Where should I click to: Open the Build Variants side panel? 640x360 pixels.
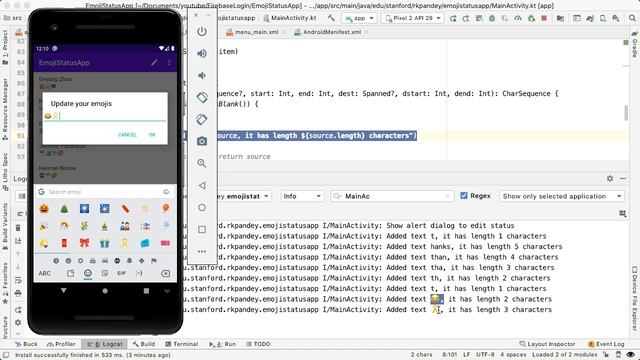pyautogui.click(x=5, y=227)
